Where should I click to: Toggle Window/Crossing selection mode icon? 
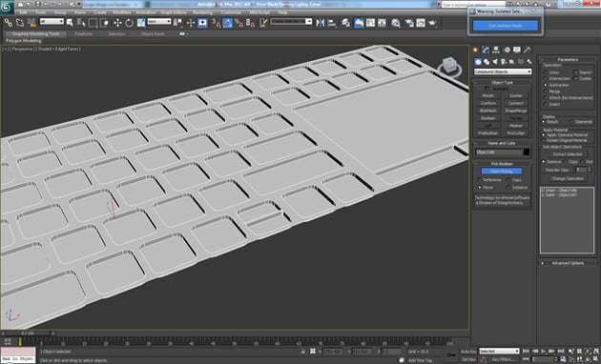[x=105, y=23]
